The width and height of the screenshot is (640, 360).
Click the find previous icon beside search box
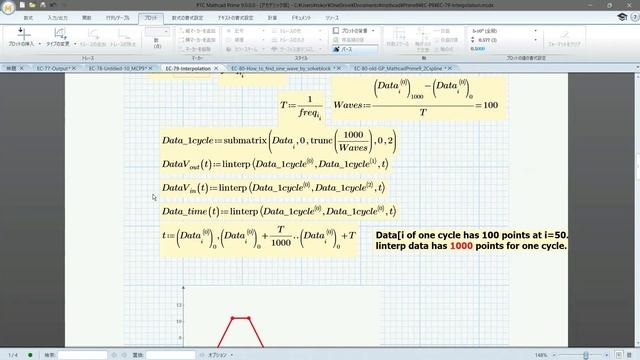pyautogui.click(x=114, y=355)
